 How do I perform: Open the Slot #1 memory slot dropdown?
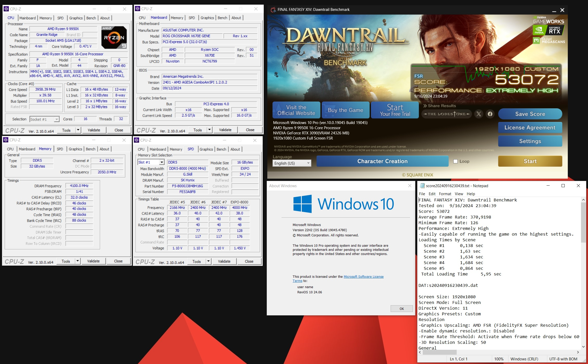click(x=151, y=162)
